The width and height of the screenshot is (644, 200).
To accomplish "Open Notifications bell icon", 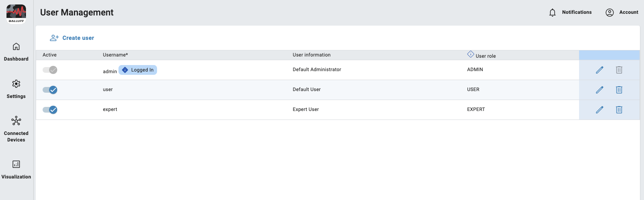I will 552,13.
